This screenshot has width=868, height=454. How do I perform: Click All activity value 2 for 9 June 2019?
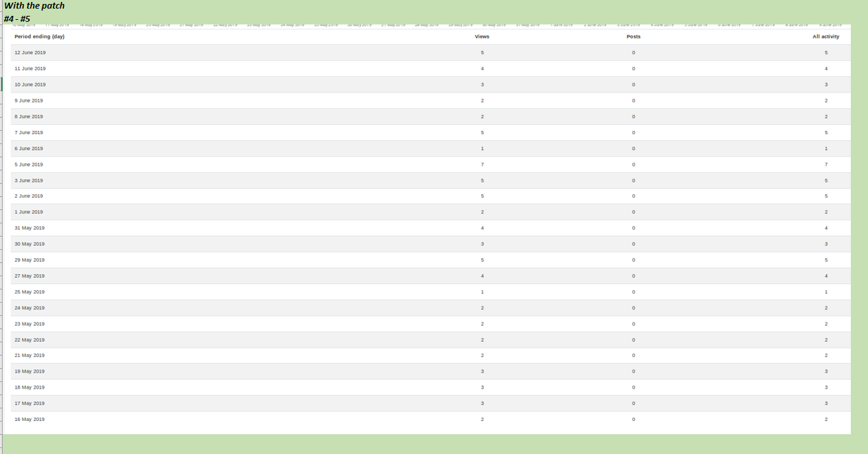point(826,100)
